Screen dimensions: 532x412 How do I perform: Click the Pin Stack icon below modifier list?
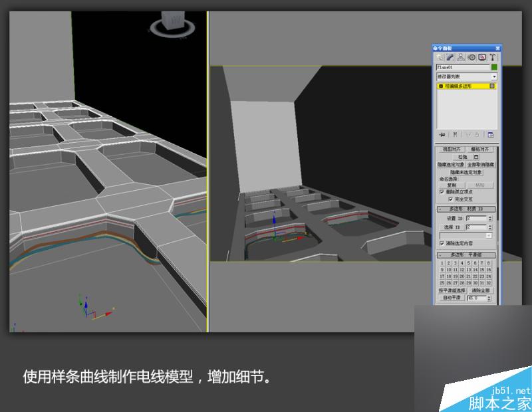coord(442,135)
